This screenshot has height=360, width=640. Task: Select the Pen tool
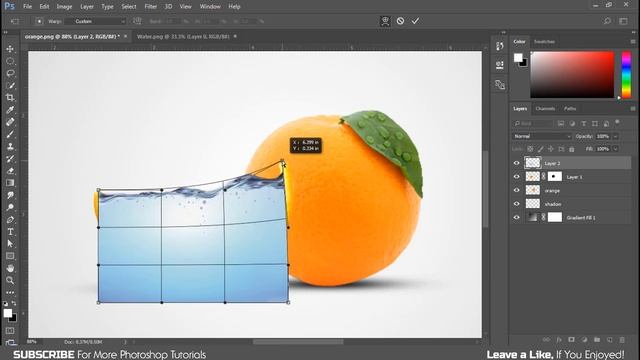[10, 220]
